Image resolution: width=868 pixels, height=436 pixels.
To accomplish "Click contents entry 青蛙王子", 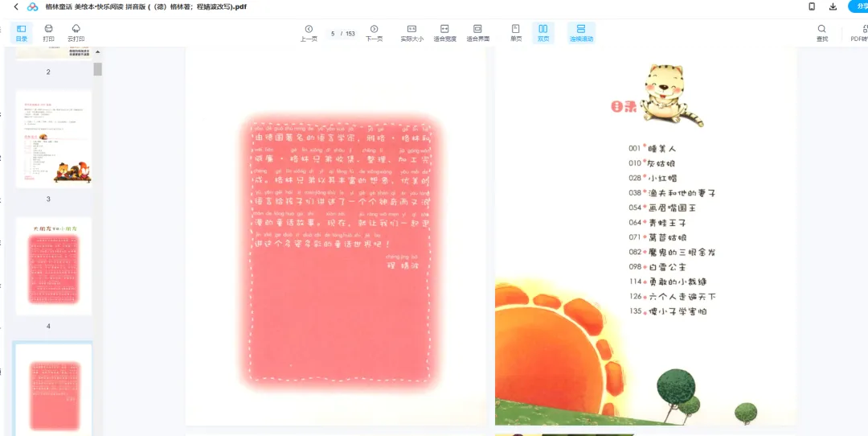I will 667,222.
